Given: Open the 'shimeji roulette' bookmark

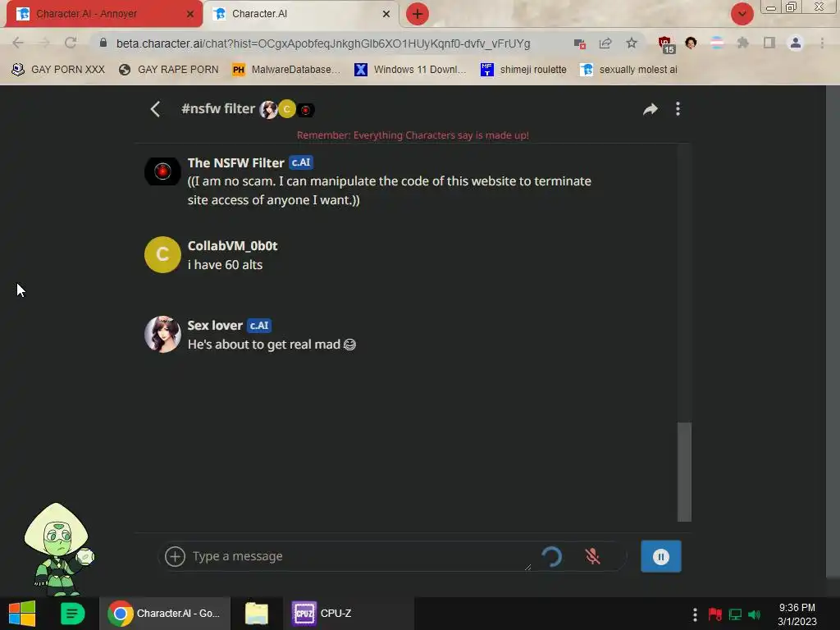Looking at the screenshot, I should click(523, 70).
